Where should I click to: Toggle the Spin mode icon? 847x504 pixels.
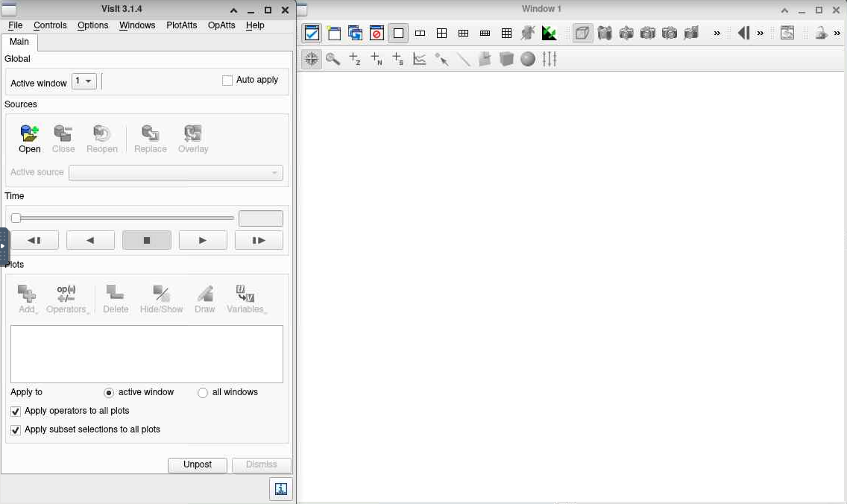click(x=528, y=34)
